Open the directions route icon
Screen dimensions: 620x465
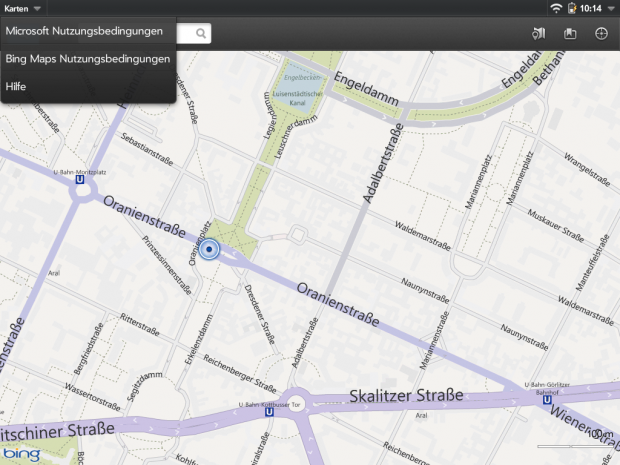539,33
